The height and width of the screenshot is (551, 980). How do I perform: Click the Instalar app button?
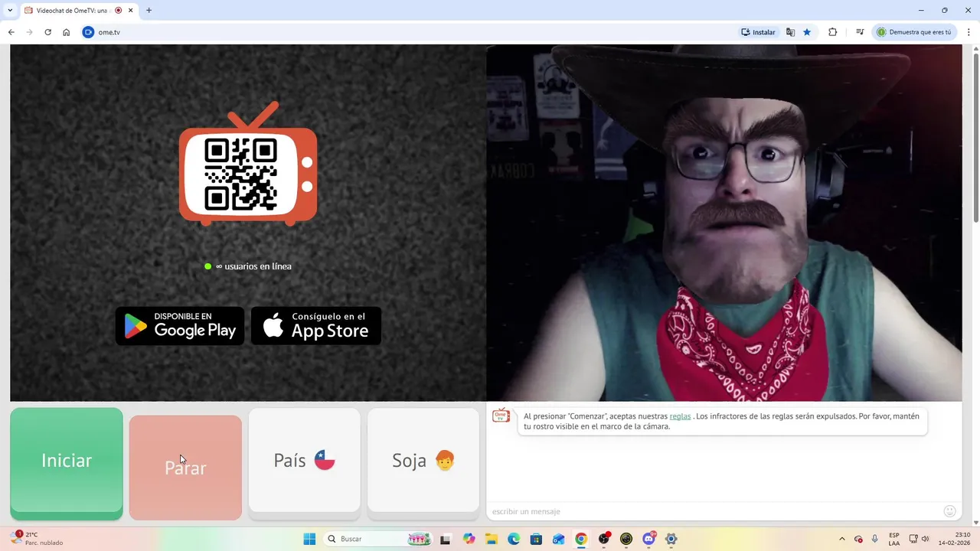758,32
